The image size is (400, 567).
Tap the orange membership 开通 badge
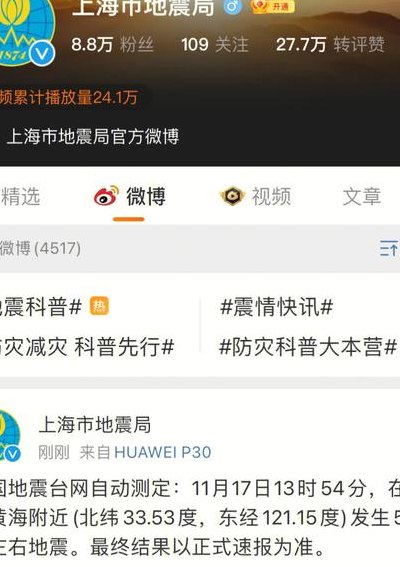pyautogui.click(x=273, y=6)
